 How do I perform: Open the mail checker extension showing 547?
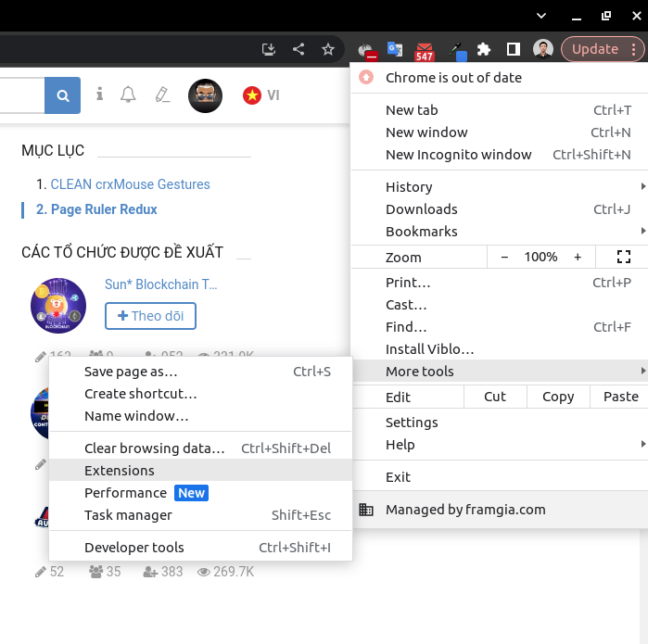click(425, 52)
